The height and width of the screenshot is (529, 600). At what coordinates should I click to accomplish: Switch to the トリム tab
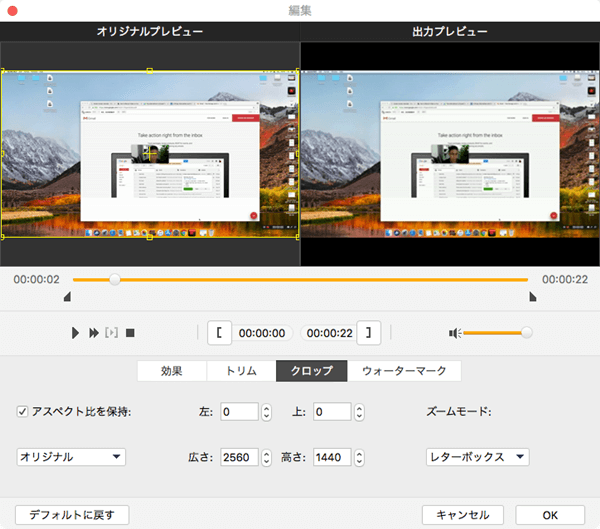point(241,371)
